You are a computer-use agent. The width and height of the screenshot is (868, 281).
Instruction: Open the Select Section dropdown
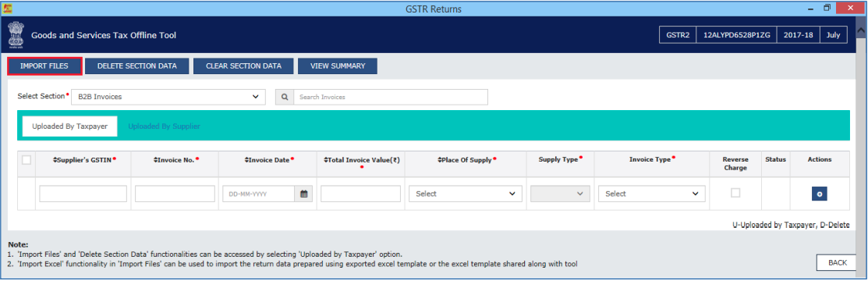(x=168, y=97)
